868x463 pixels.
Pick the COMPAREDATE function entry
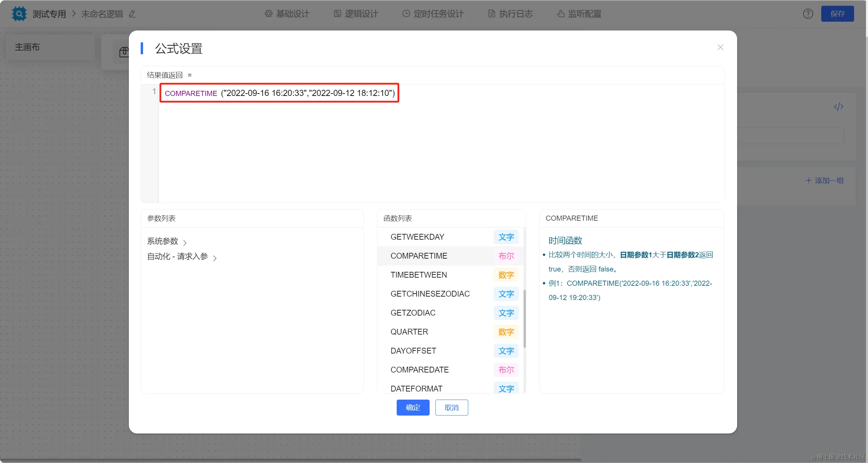click(x=419, y=370)
